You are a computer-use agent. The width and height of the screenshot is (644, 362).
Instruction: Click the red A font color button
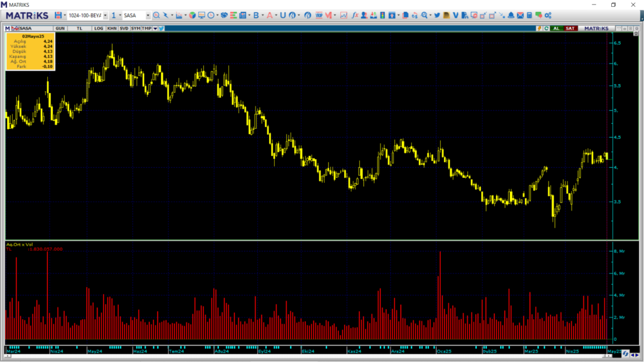point(270,15)
